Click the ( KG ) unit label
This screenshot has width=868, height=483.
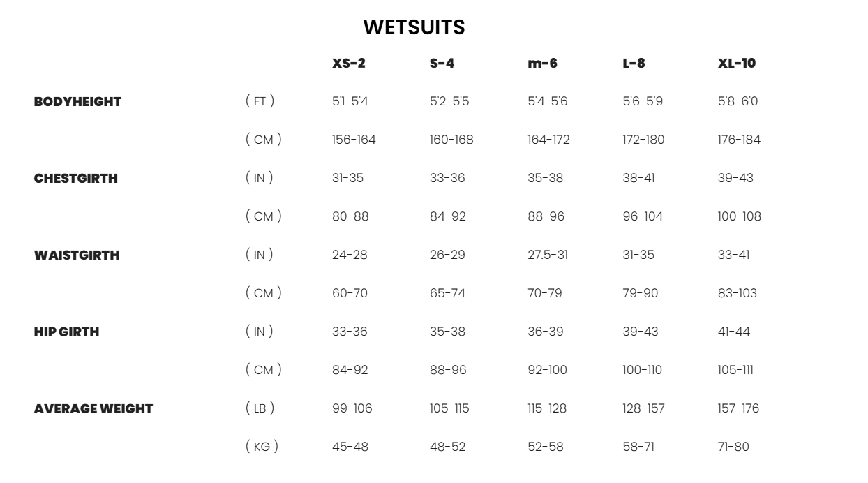pyautogui.click(x=262, y=446)
